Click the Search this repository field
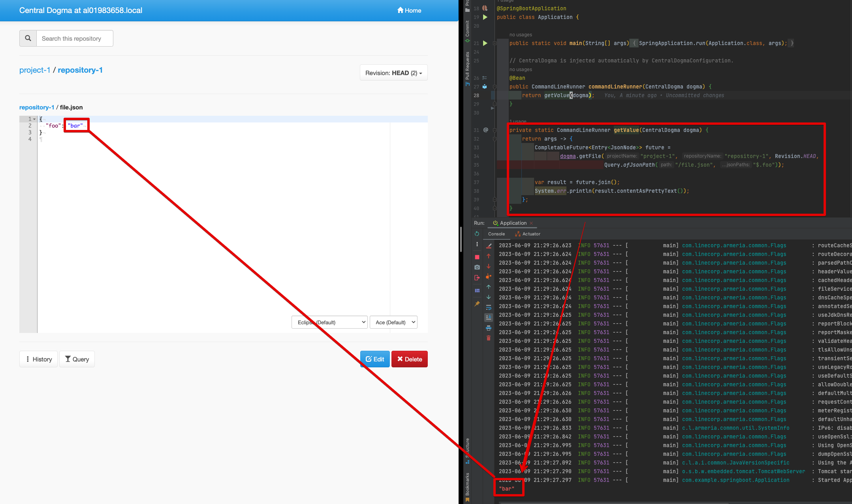This screenshot has width=852, height=504. click(75, 38)
